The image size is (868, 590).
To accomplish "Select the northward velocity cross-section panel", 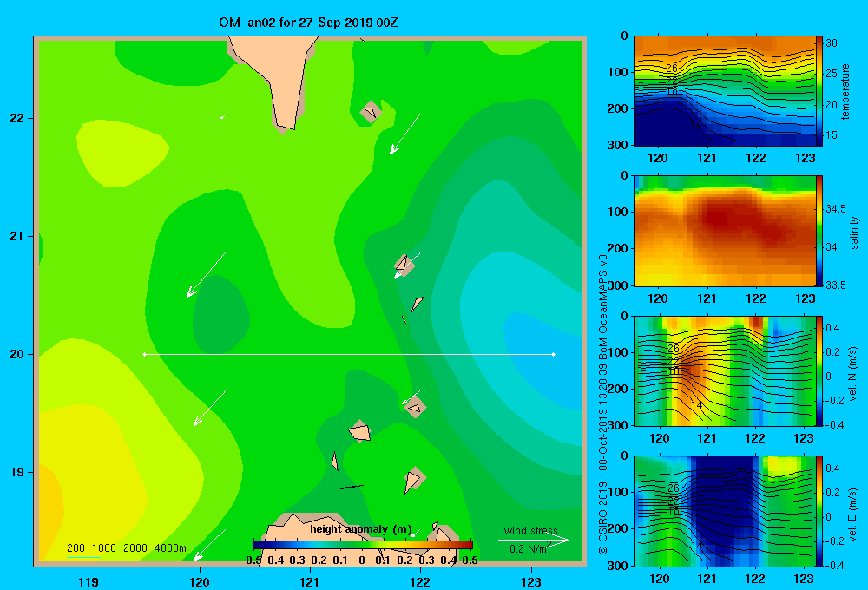I will point(724,370).
